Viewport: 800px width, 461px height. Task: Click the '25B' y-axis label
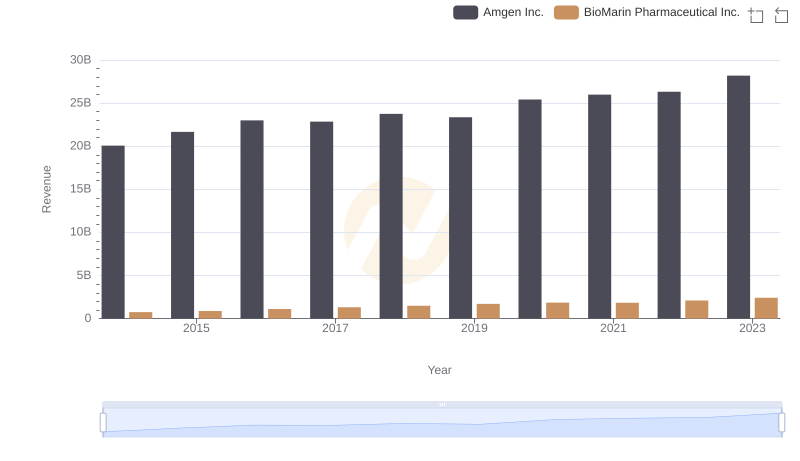(81, 103)
